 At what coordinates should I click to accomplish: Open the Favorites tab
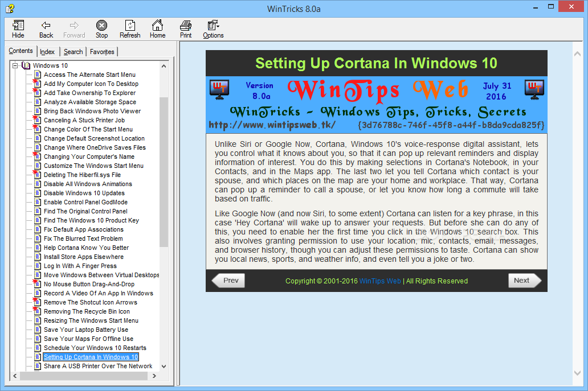point(102,52)
